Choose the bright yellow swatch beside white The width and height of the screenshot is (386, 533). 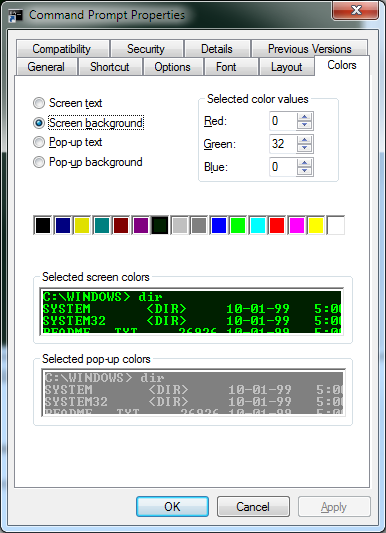click(316, 225)
